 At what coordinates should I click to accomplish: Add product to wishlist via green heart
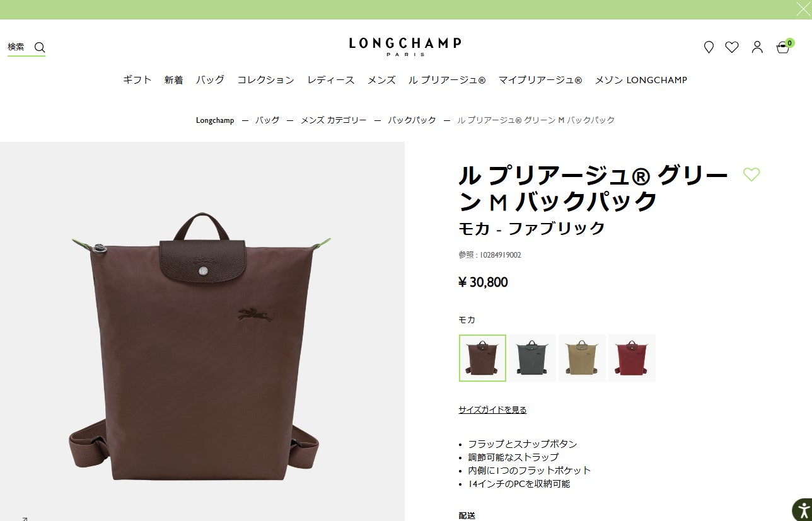[x=751, y=175]
